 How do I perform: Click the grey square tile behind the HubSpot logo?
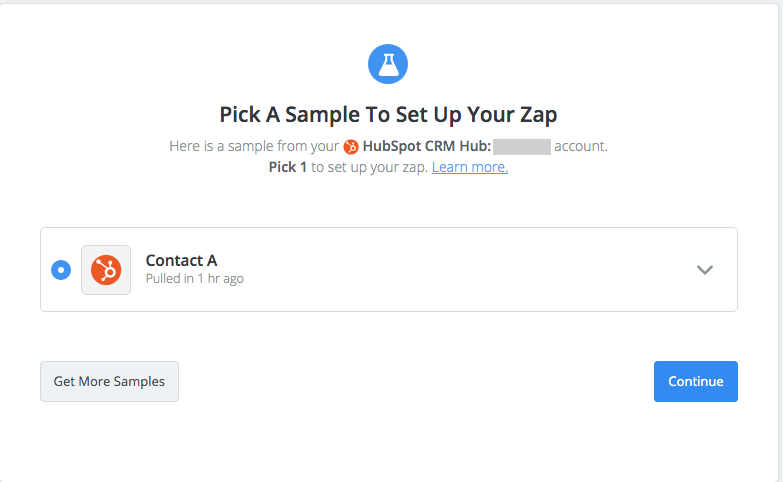106,270
